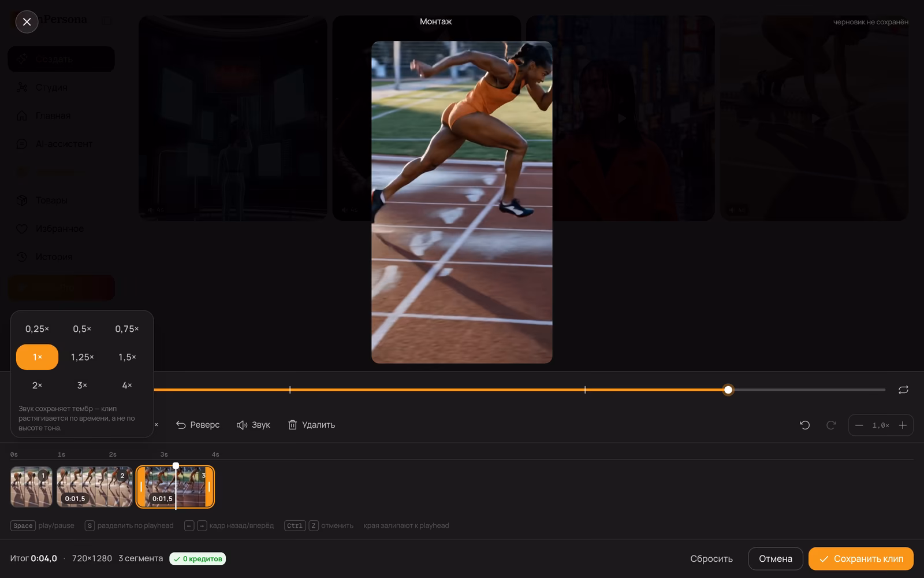This screenshot has width=924, height=578.
Task: Reset all edits with Сбросить
Action: 711,559
